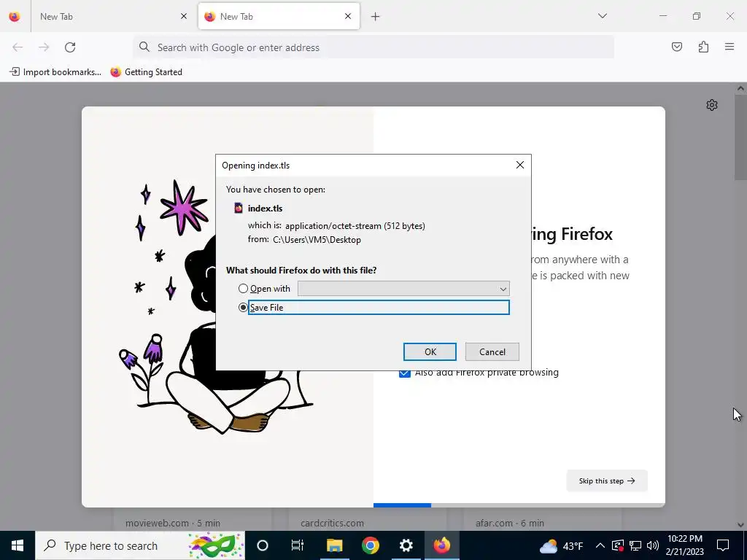Open the Extensions puzzle icon
The image size is (747, 560).
[703, 47]
